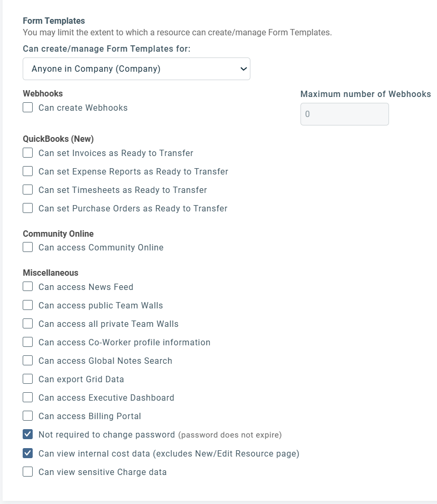The width and height of the screenshot is (437, 504).
Task: Disable Can view internal cost data
Action: (x=28, y=453)
